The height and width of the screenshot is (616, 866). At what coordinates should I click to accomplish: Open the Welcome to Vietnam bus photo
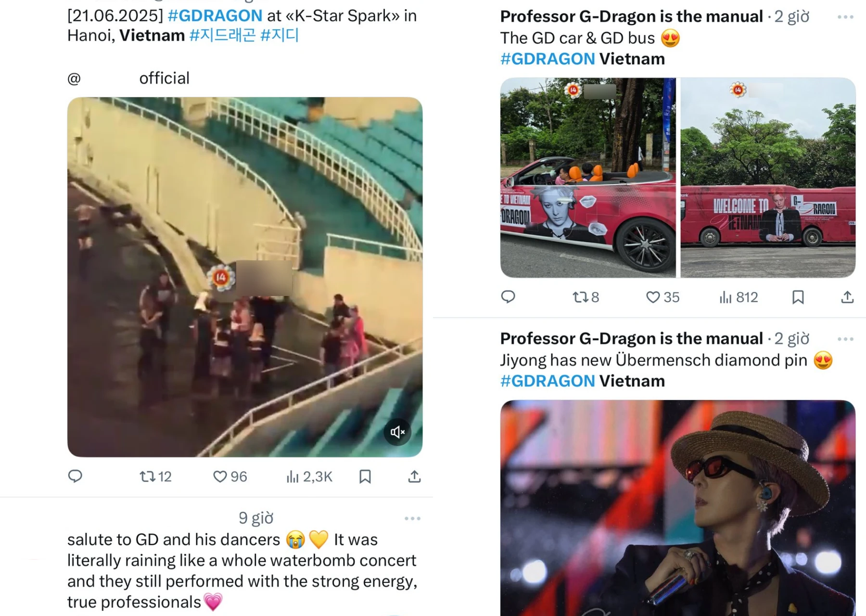click(x=768, y=178)
